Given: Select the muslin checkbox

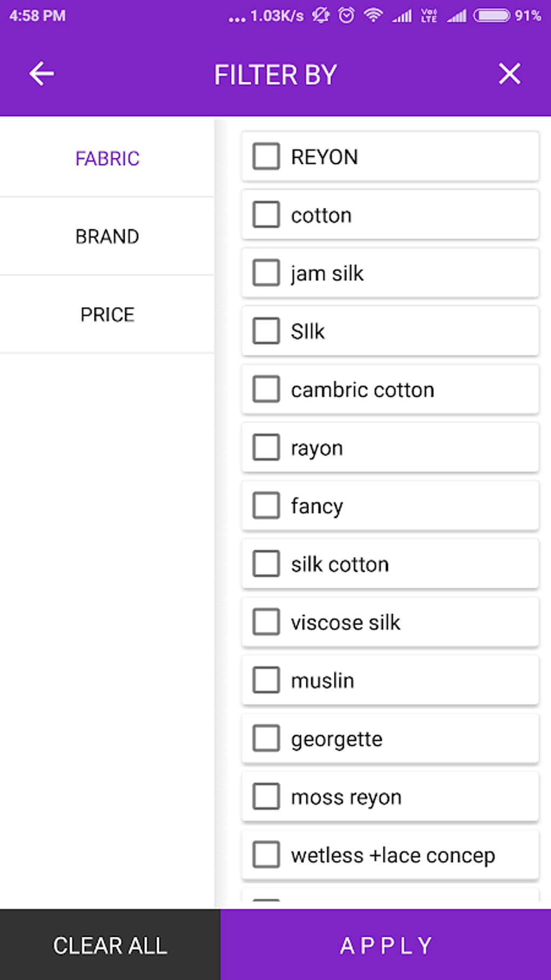Looking at the screenshot, I should click(266, 680).
